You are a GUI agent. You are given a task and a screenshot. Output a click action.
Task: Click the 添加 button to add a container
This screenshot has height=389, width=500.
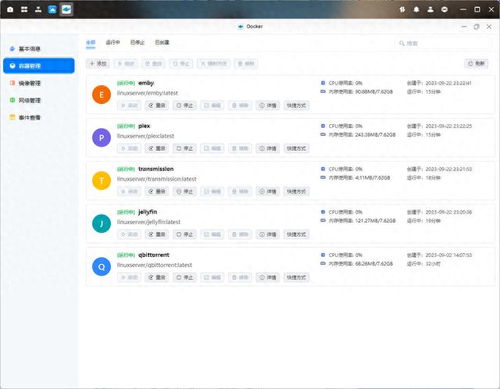[x=98, y=63]
